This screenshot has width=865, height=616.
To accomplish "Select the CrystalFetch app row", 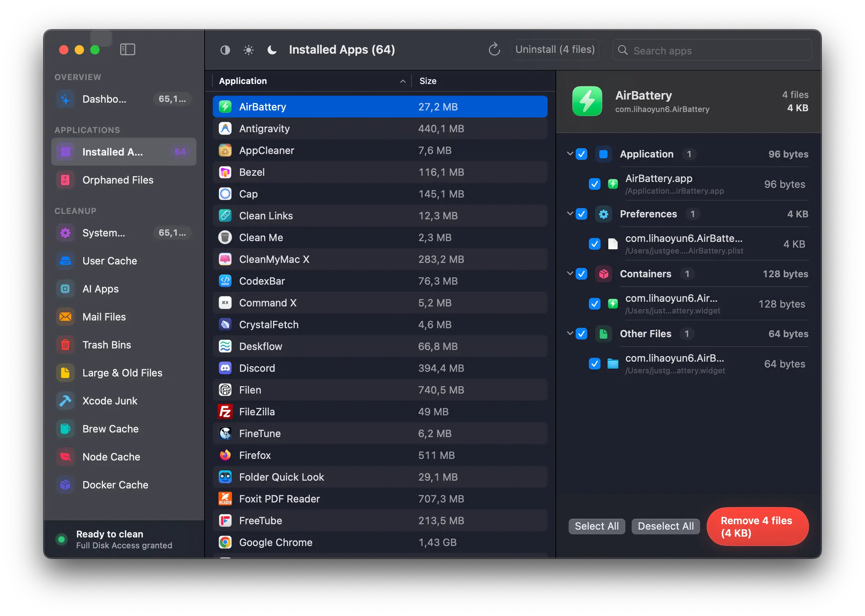I will [380, 324].
